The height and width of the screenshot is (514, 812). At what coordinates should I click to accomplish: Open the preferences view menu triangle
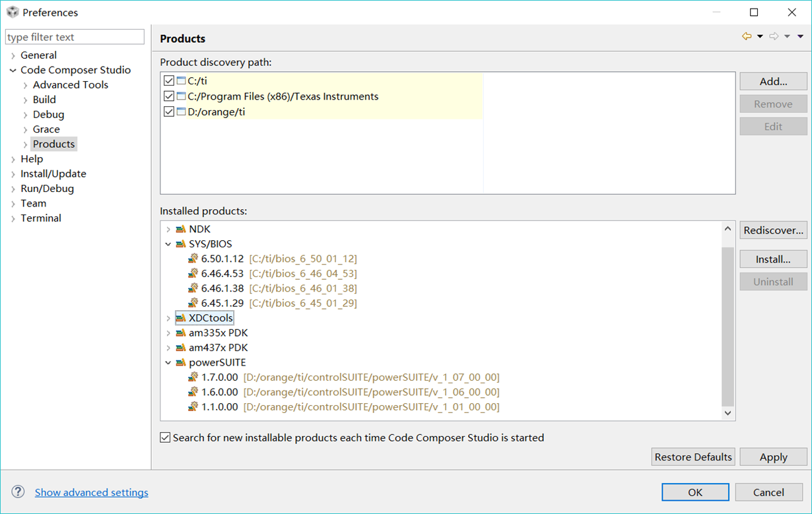(x=800, y=37)
